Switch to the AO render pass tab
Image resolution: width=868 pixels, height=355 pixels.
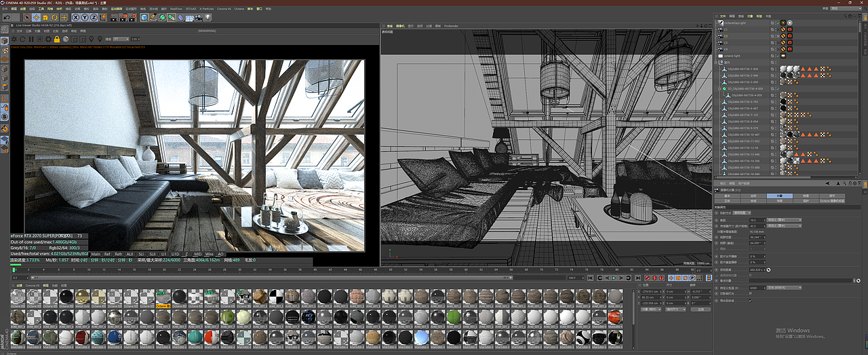click(220, 254)
